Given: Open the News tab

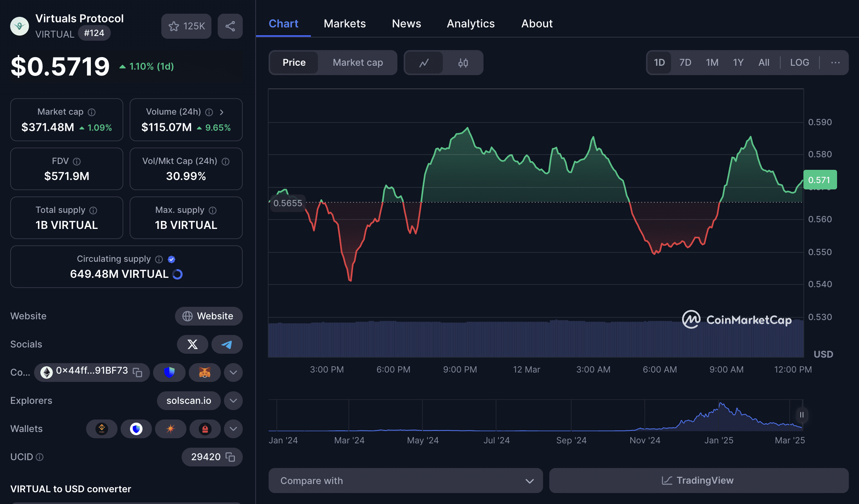Looking at the screenshot, I should click(406, 23).
